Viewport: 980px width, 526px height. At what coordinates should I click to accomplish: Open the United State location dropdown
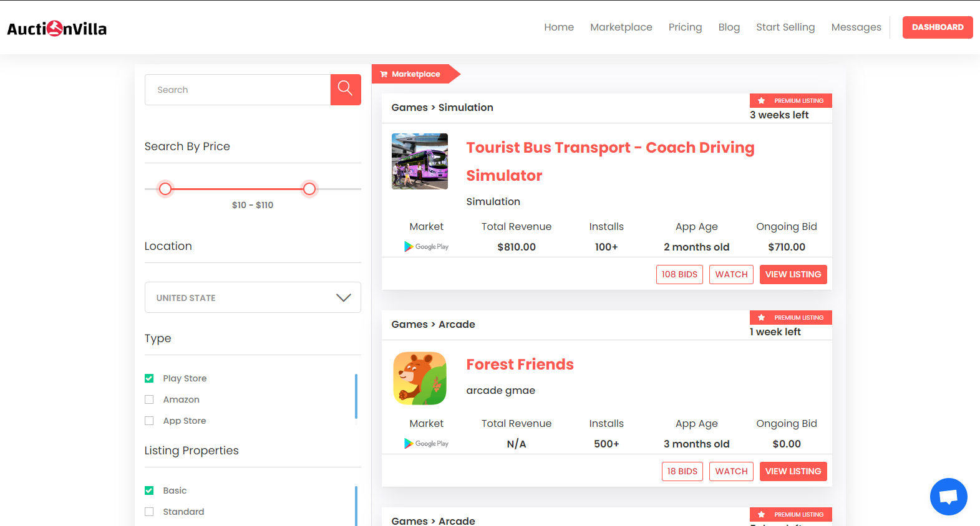253,297
